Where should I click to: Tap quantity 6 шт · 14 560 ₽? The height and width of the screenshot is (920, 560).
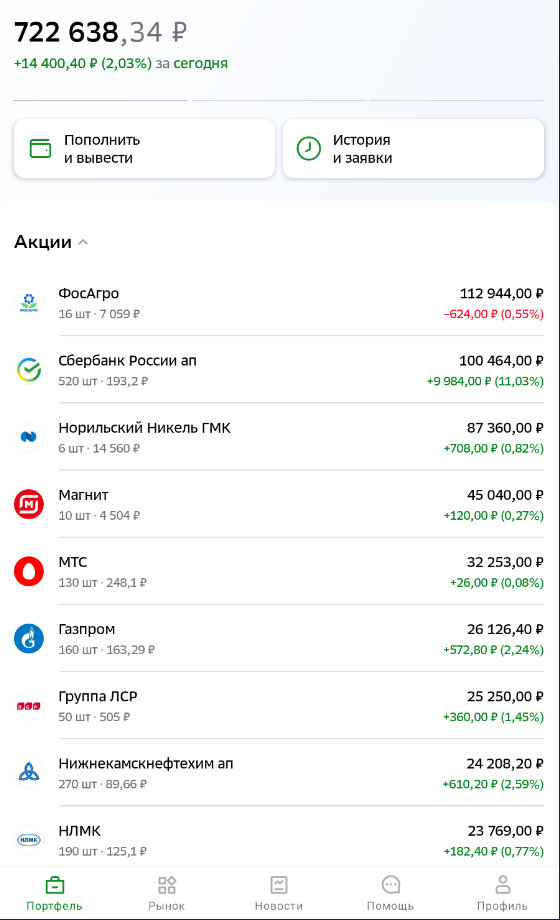tap(99, 448)
